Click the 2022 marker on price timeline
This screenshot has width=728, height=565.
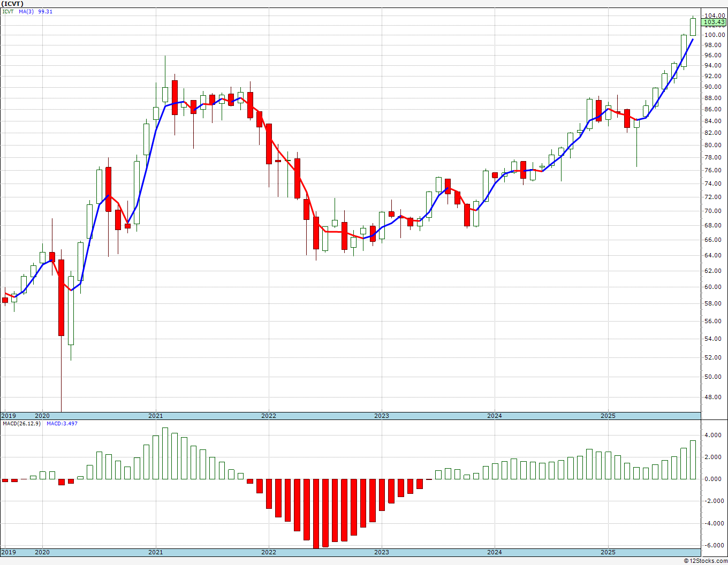pyautogui.click(x=269, y=416)
